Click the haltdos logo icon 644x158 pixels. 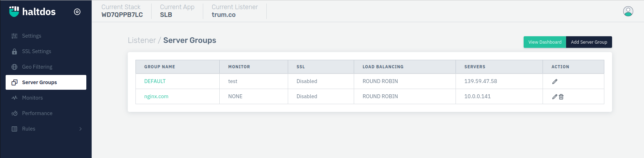(14, 12)
